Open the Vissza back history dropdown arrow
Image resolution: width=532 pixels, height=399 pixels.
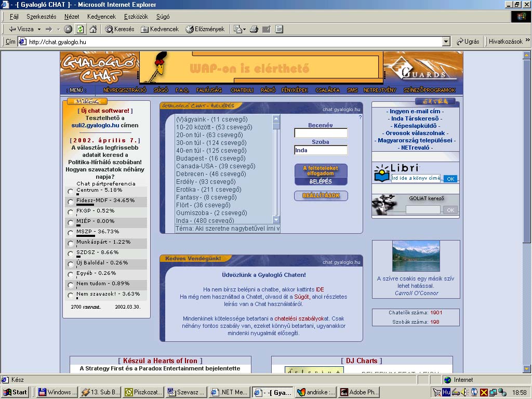point(38,29)
